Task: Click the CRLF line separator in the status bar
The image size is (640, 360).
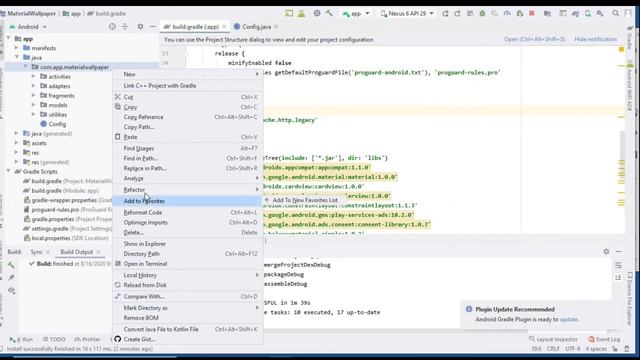Action: click(x=553, y=349)
